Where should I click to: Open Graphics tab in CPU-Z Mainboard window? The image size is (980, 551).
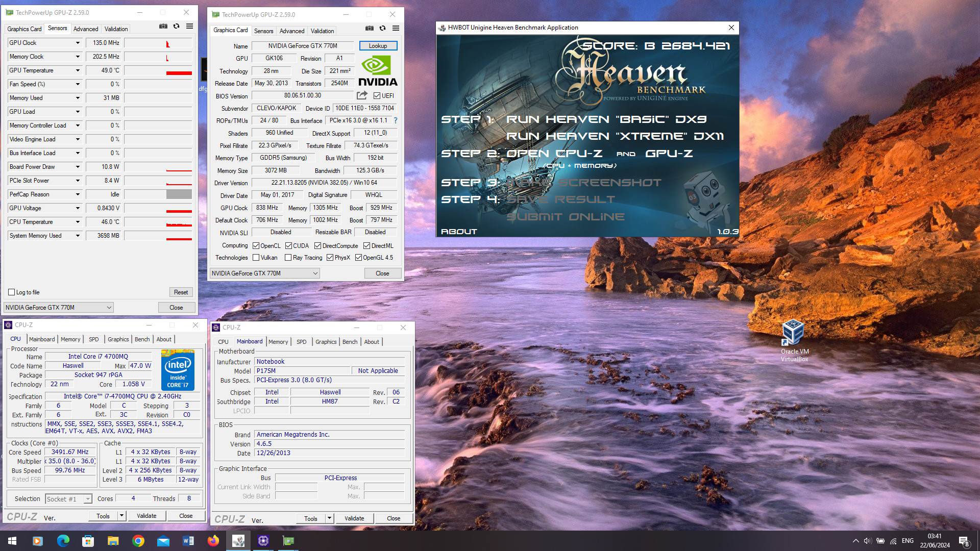326,342
